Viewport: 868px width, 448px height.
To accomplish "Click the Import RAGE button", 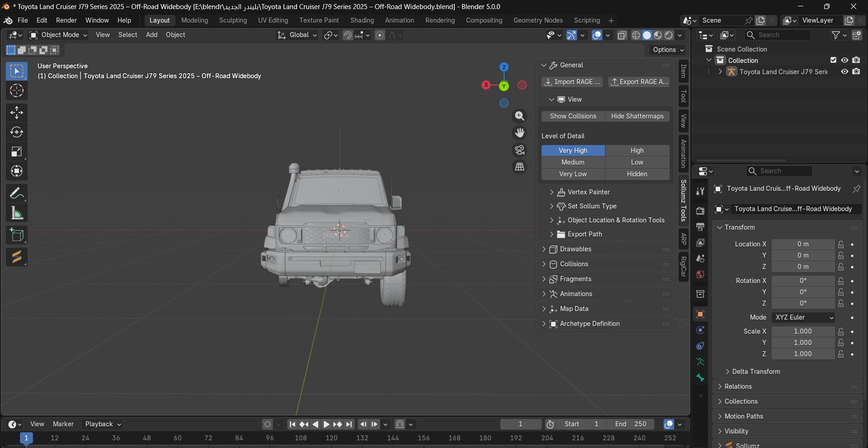I will 572,82.
